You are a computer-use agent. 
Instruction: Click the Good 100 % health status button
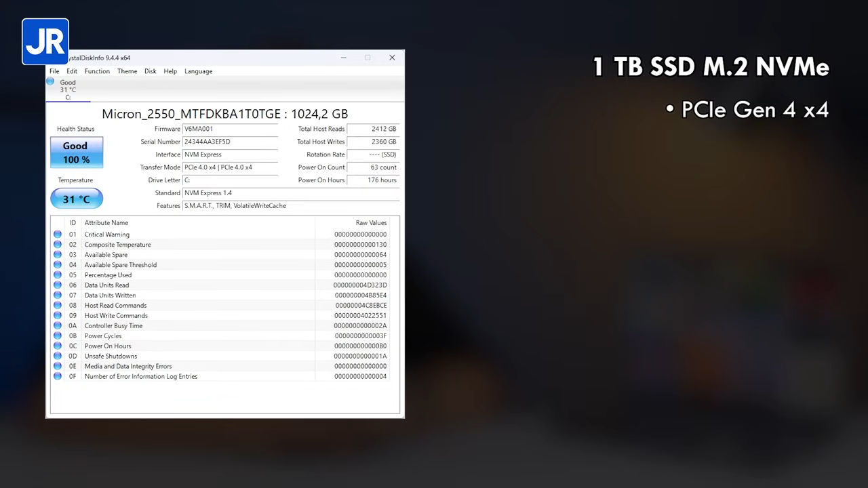click(x=77, y=152)
